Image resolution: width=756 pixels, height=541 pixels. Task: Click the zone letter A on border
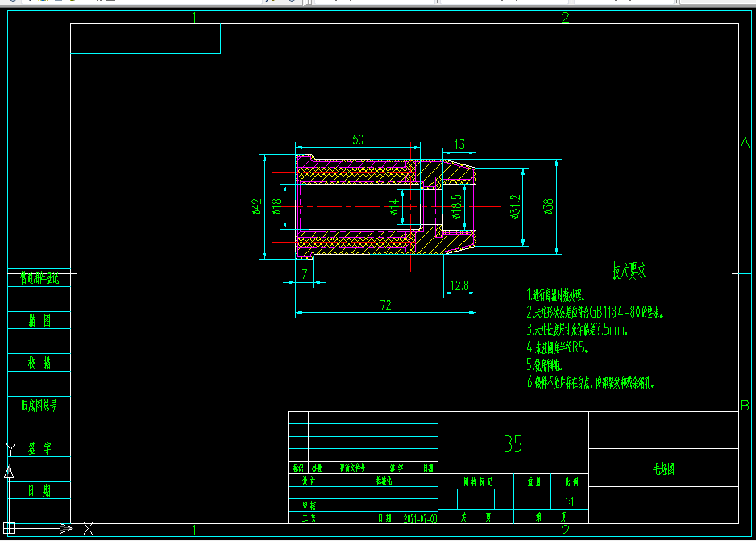746,143
